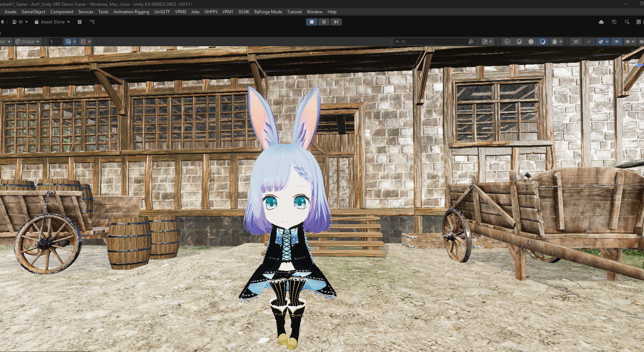Select Shaded draw mode
The width and height of the screenshot is (644, 352).
tap(543, 42)
